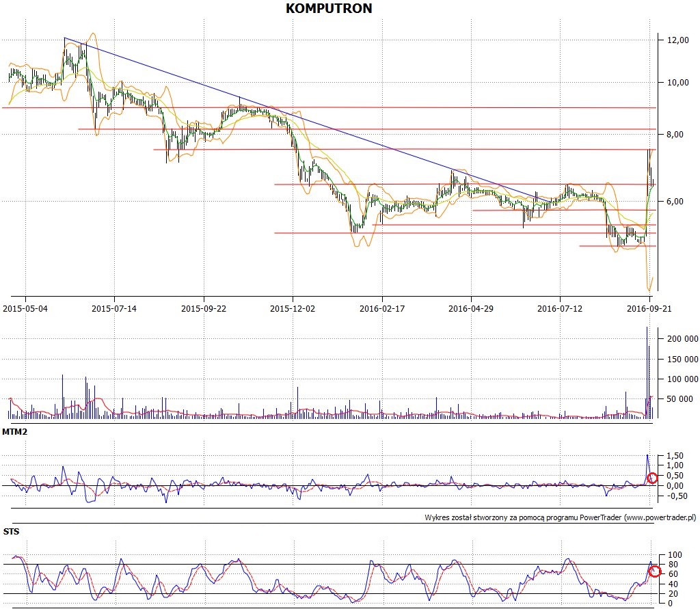700x609 pixels.
Task: Click the 40 STS axis value
Action: click(x=673, y=584)
